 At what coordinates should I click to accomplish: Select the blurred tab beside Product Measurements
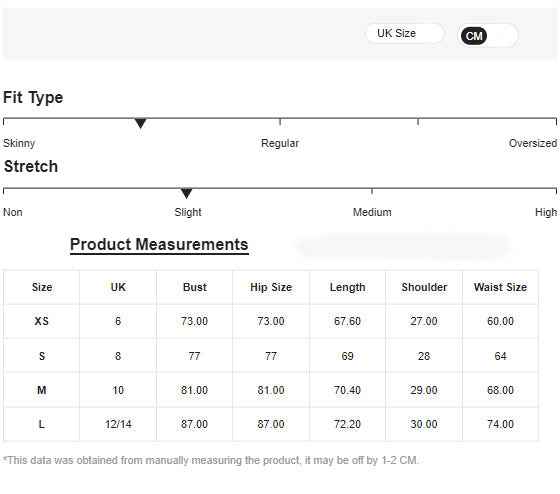coord(402,245)
